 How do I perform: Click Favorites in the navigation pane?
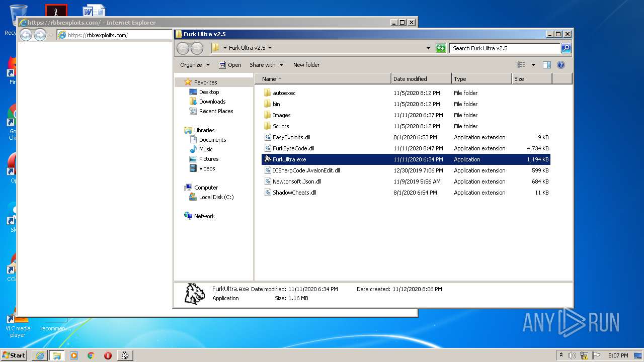(205, 82)
